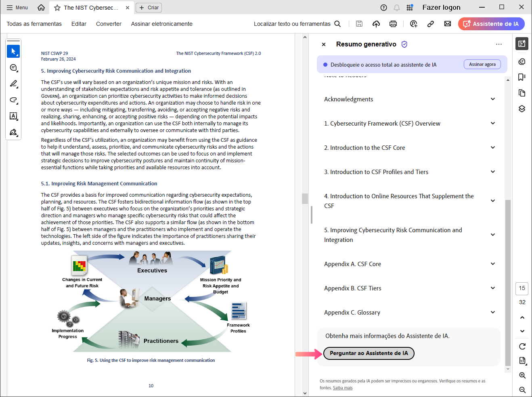Viewport: 532px width, 397px height.
Task: Expand Appendix A. CSF Core
Action: (493, 264)
